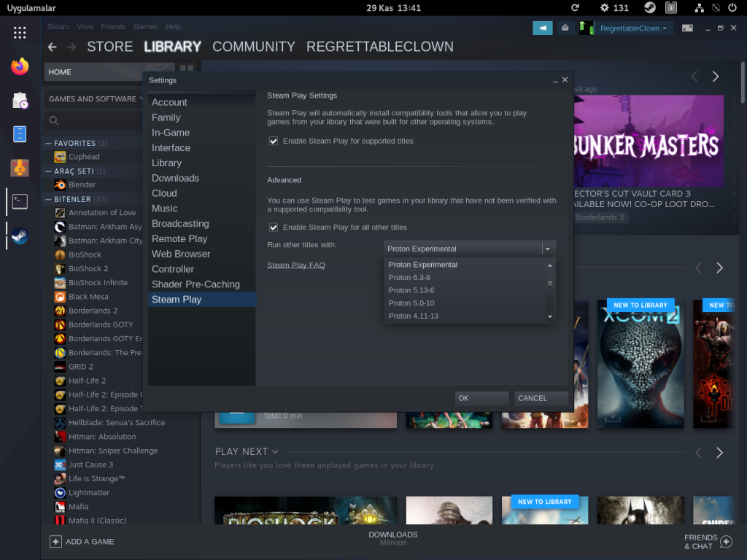Expand the Games and Software filter
Image resolution: width=747 pixels, height=560 pixels.
[96, 99]
